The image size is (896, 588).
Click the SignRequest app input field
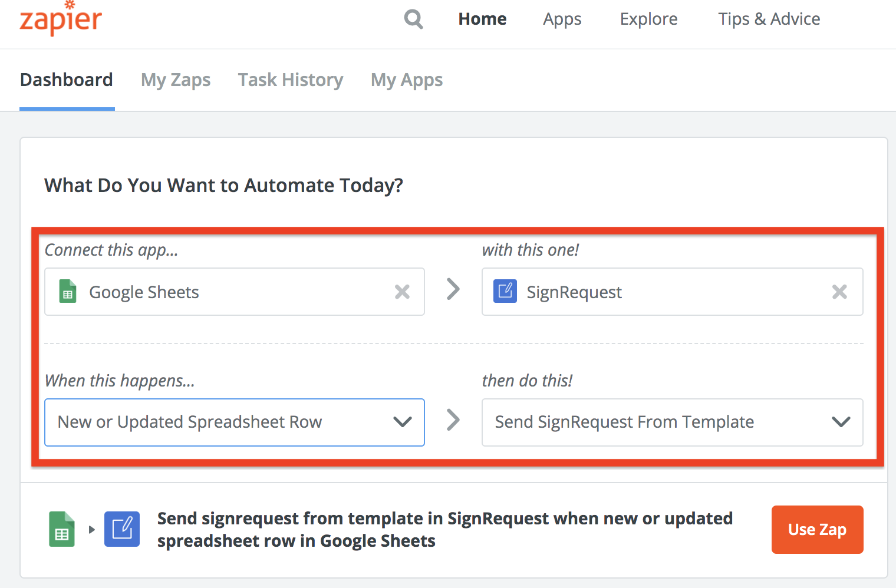(673, 292)
